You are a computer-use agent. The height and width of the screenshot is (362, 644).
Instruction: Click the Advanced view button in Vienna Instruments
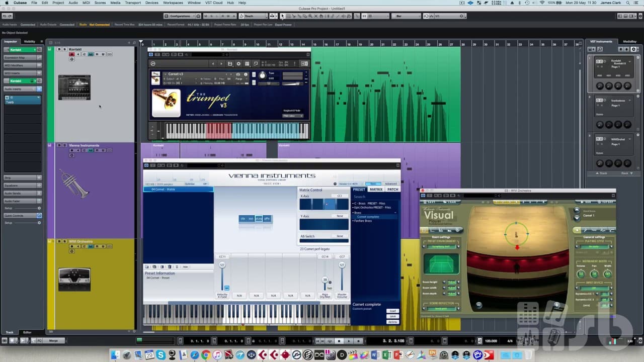[391, 184]
